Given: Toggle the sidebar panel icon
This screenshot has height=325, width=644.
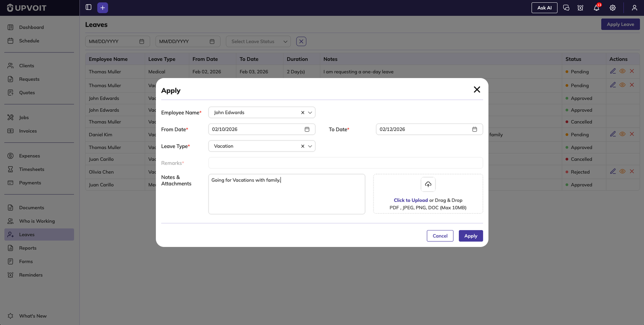Looking at the screenshot, I should click(x=89, y=7).
